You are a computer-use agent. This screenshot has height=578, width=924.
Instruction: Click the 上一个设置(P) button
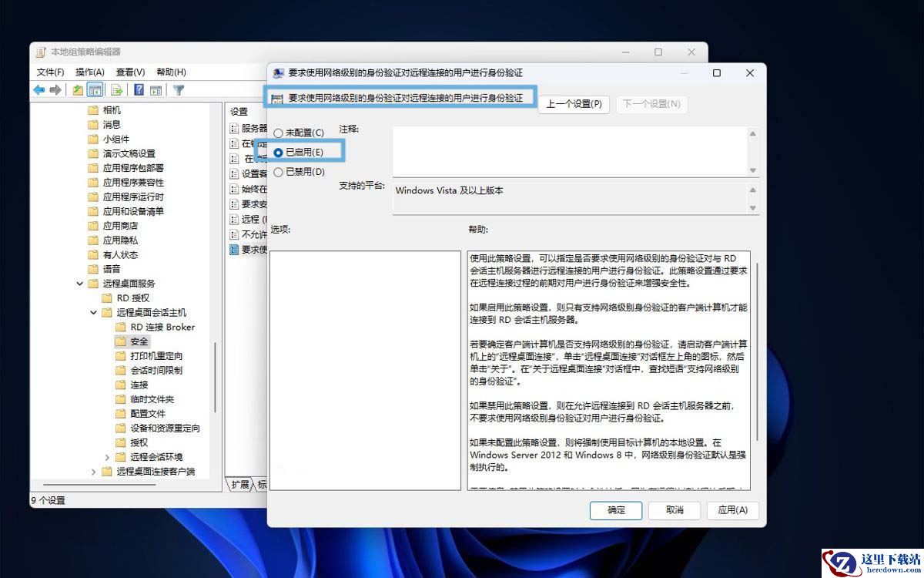(574, 104)
